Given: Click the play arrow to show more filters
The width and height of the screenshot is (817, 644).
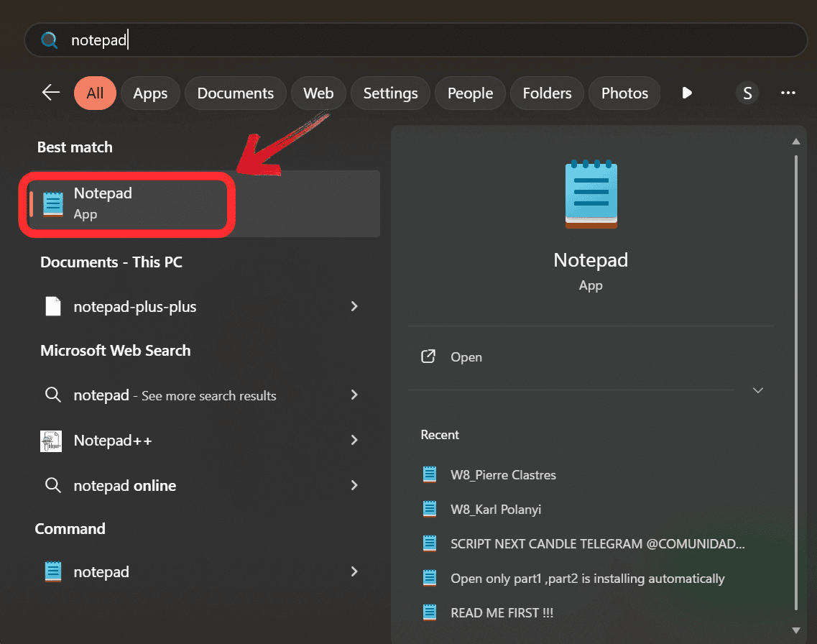Looking at the screenshot, I should click(x=687, y=93).
